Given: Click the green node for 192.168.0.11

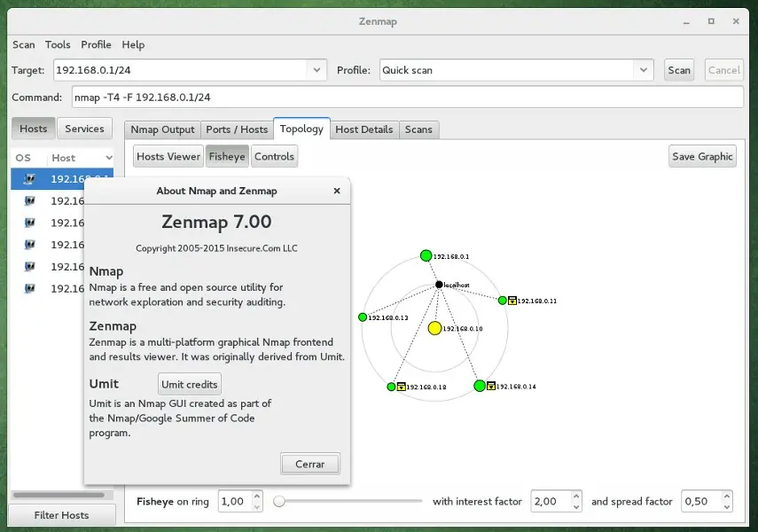Looking at the screenshot, I should (x=503, y=301).
